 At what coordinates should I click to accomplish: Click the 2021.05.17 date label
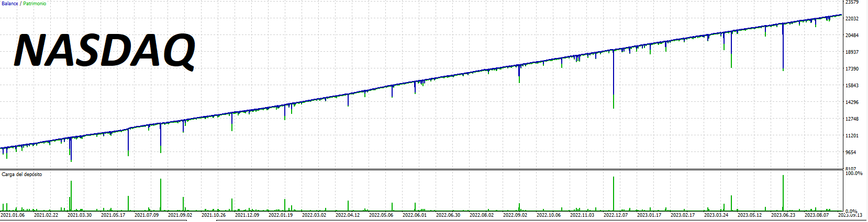click(113, 215)
